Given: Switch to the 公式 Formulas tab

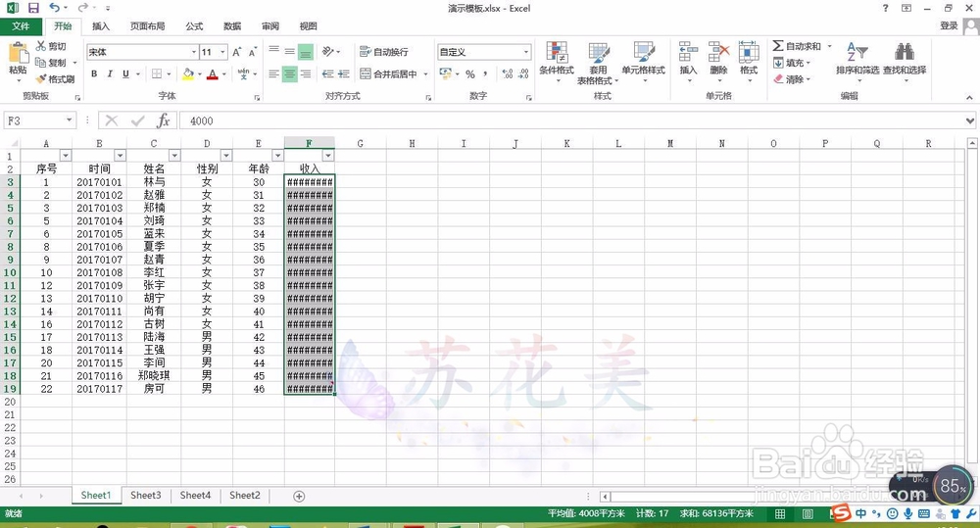Looking at the screenshot, I should click(194, 26).
